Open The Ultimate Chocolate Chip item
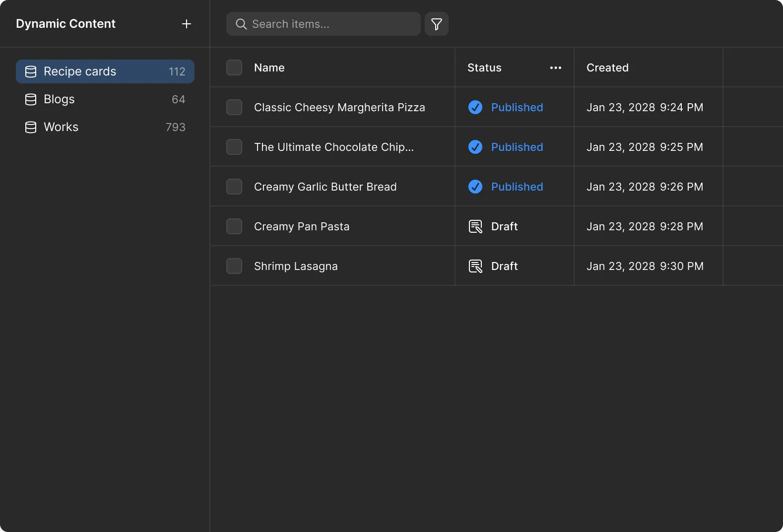The height and width of the screenshot is (532, 783). pos(334,147)
